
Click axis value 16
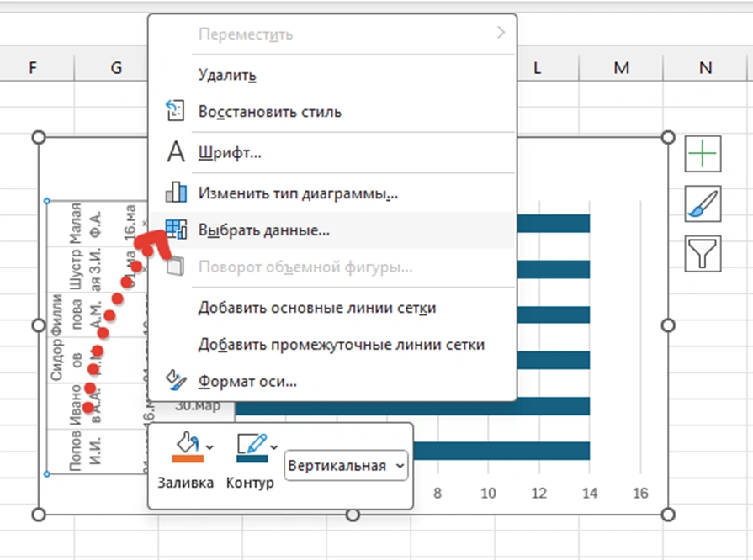640,493
